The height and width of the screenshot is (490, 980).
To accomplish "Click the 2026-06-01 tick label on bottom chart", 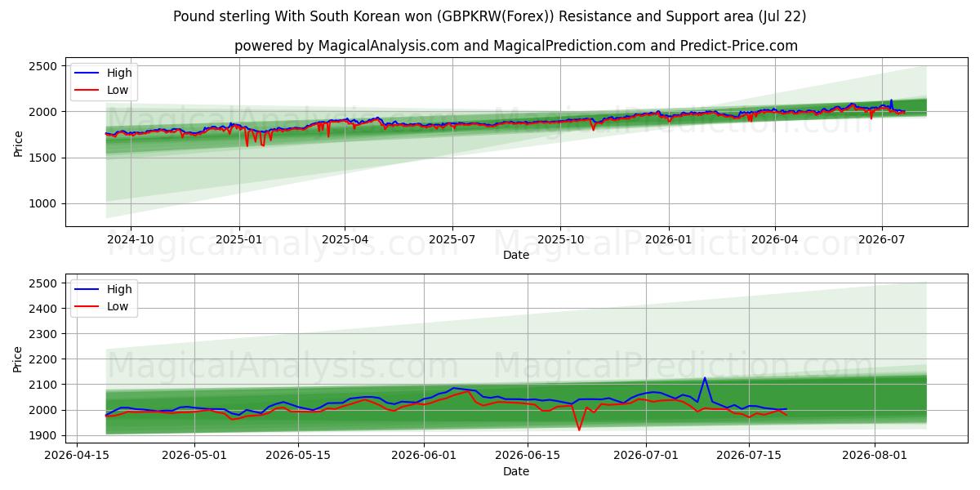I will [x=424, y=457].
